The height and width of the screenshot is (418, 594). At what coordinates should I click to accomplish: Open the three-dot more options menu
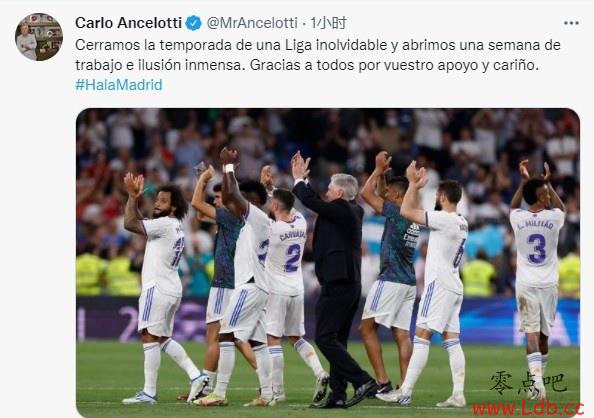tap(571, 23)
